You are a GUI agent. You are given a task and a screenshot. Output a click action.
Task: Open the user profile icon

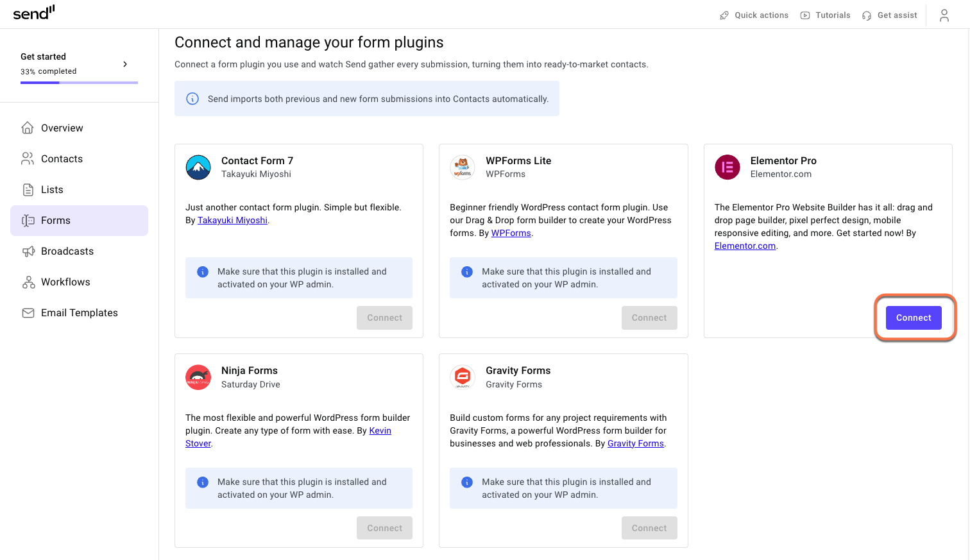click(944, 15)
